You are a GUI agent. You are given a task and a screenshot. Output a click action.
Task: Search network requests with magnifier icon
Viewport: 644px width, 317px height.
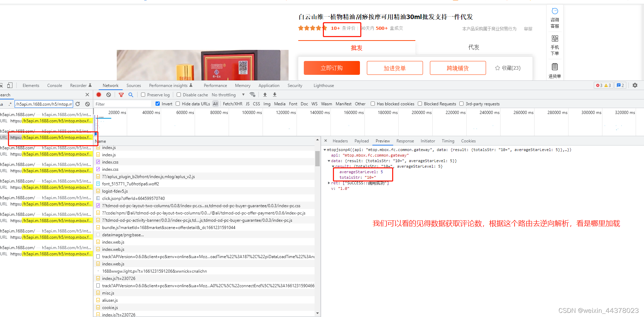pyautogui.click(x=131, y=95)
